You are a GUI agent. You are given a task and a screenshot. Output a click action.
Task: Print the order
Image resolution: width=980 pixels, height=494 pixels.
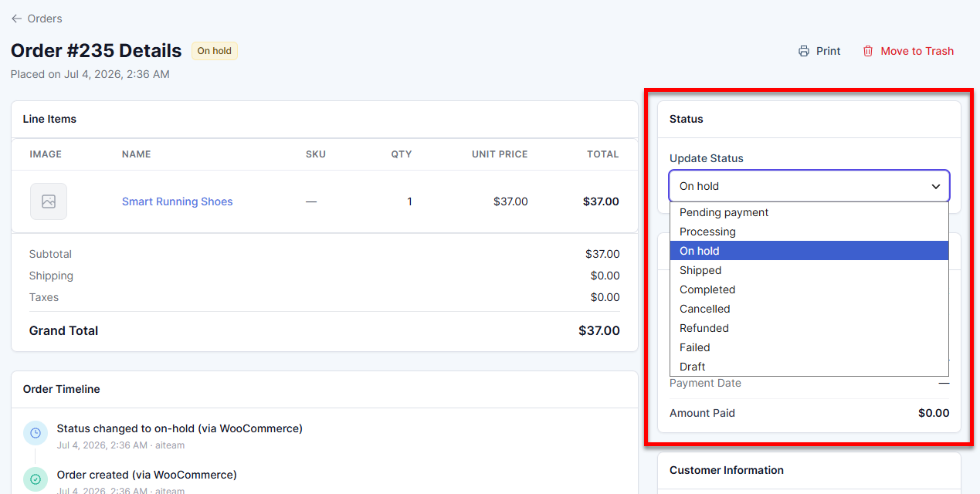pyautogui.click(x=819, y=51)
